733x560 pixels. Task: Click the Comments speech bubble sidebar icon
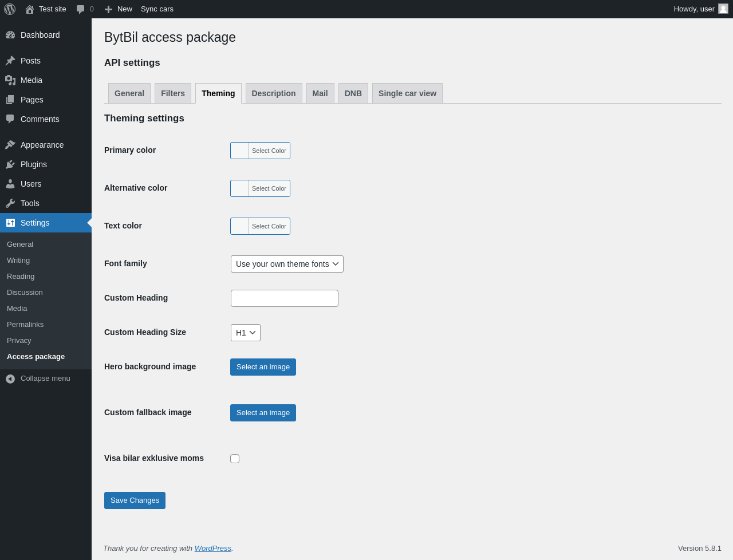coord(10,119)
